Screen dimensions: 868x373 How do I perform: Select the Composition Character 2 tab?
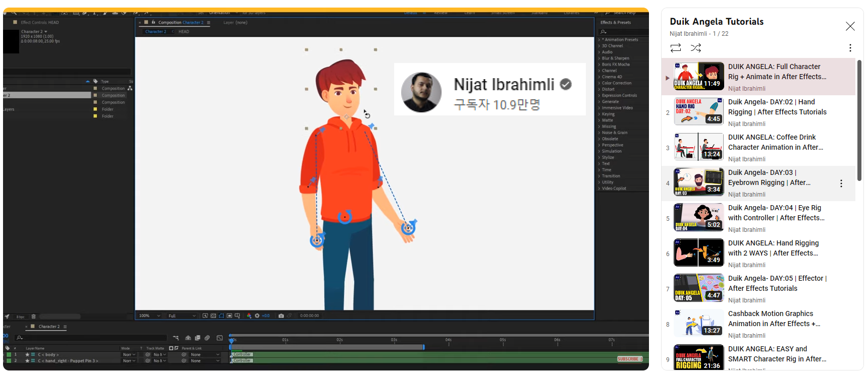click(181, 23)
